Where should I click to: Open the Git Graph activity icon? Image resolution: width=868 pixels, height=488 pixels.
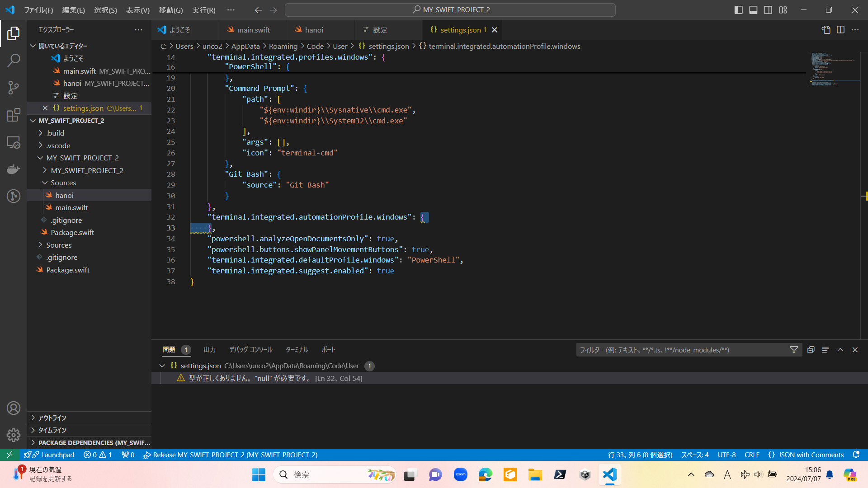click(x=14, y=196)
